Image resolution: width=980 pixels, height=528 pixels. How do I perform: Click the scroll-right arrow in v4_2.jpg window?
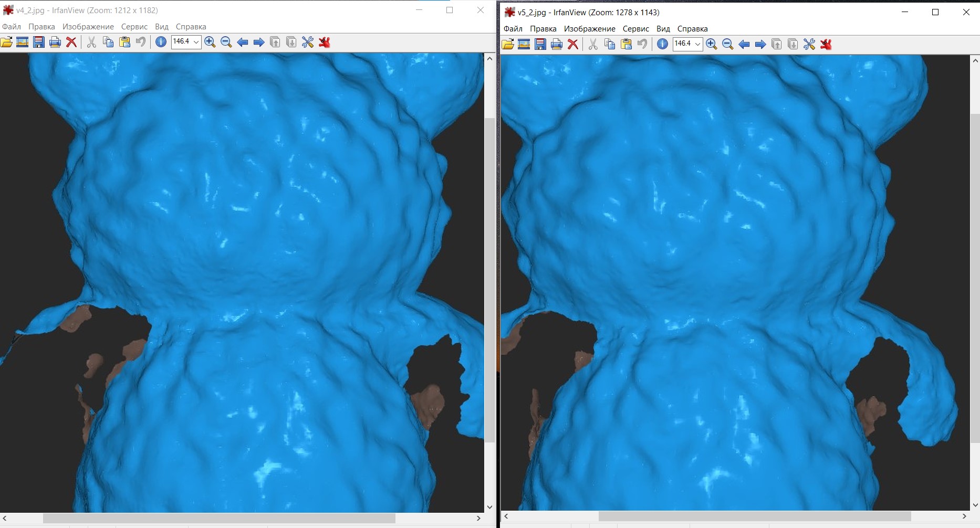(x=478, y=519)
